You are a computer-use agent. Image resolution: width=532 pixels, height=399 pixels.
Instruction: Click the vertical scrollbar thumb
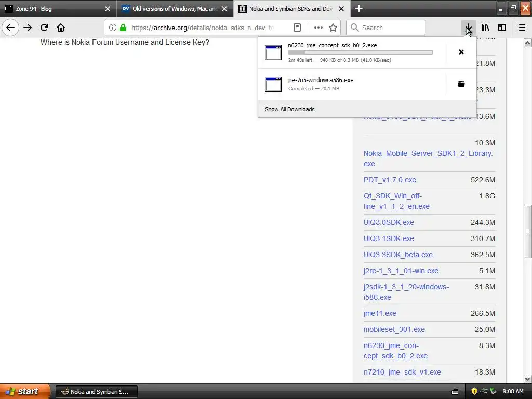pos(527,231)
